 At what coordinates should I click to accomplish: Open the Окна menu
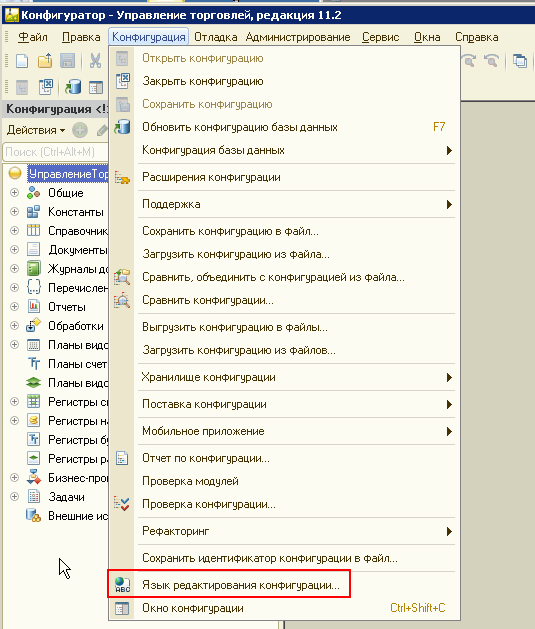tap(427, 37)
